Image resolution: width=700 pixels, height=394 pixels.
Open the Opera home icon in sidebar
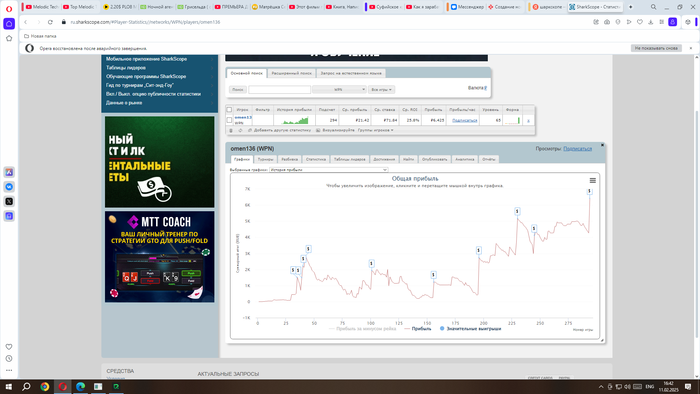click(x=9, y=24)
